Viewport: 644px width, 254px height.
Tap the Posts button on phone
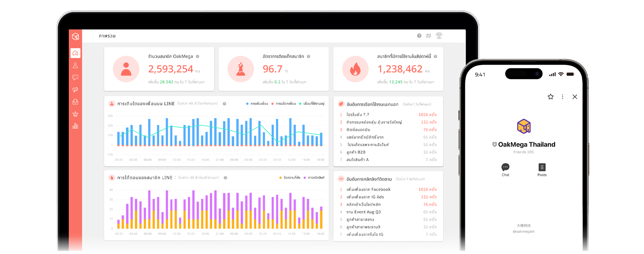542,170
